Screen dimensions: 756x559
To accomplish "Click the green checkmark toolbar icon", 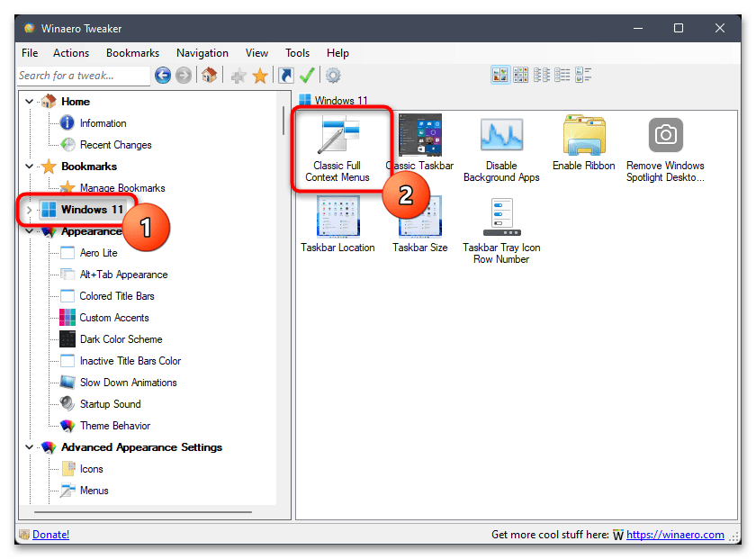I will [x=307, y=76].
